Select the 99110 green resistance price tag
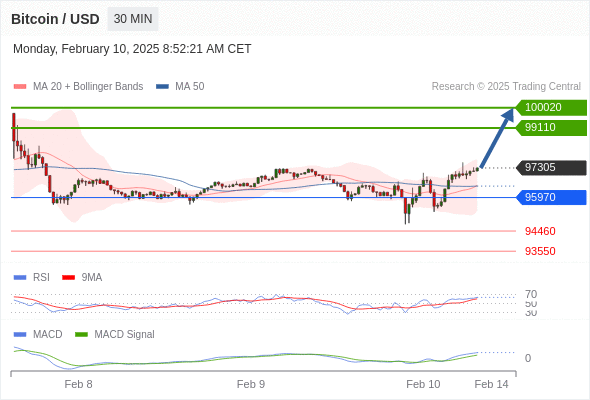The height and width of the screenshot is (400, 590). (x=551, y=128)
